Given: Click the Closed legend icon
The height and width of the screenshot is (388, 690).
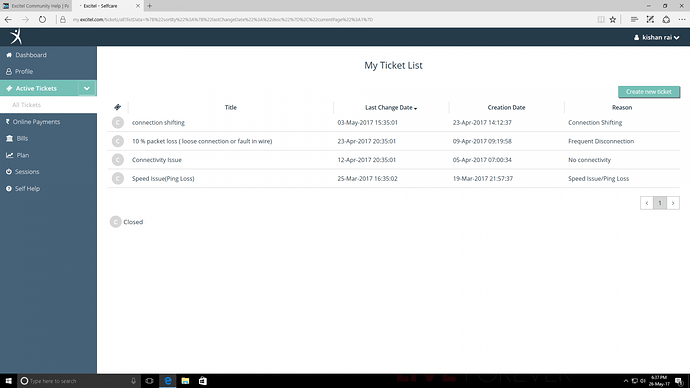Looking at the screenshot, I should (115, 222).
